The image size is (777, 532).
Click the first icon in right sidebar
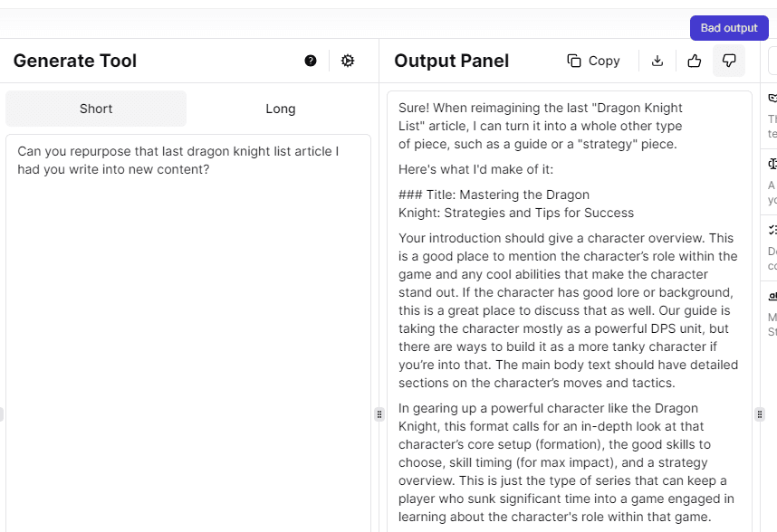point(772,98)
